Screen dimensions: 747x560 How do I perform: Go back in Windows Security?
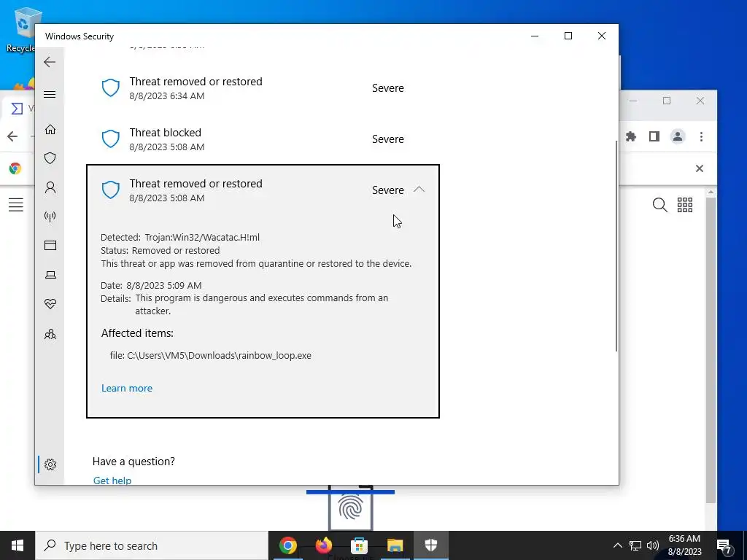point(50,62)
